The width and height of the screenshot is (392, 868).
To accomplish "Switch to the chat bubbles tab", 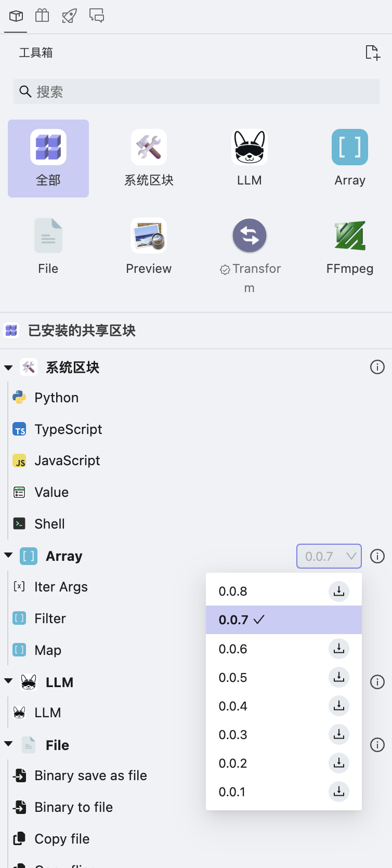I will tap(97, 16).
